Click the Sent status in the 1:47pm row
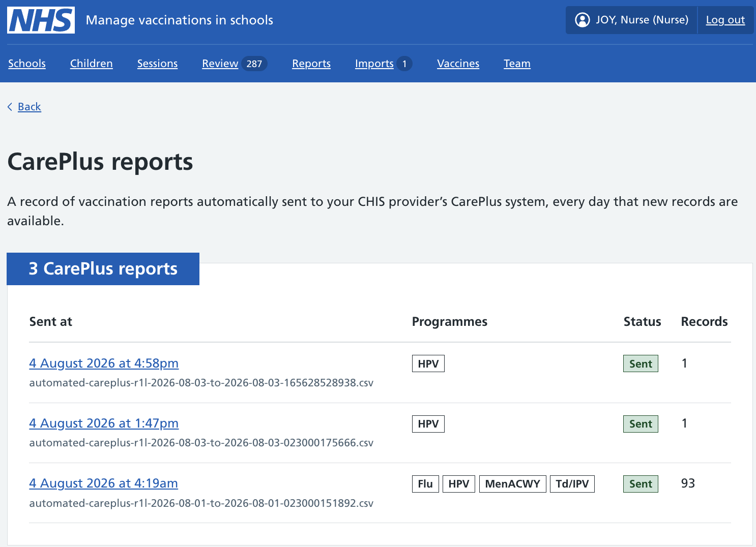756x547 pixels. 641,424
